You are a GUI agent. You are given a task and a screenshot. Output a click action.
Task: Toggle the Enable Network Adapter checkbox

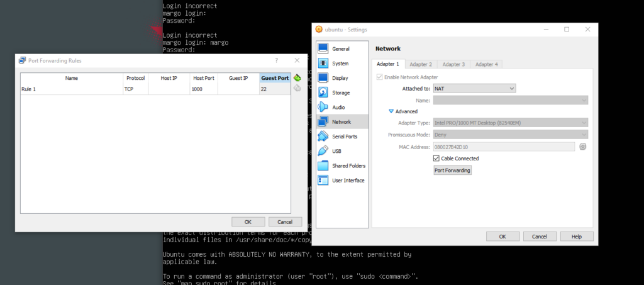(x=379, y=77)
